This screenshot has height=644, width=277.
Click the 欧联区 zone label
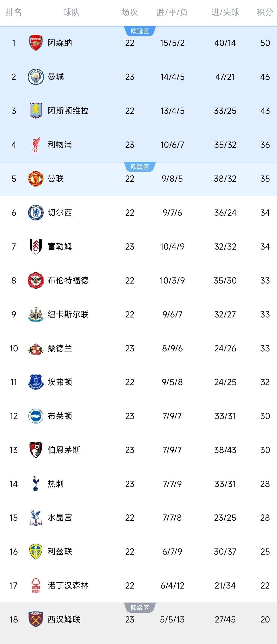140,167
